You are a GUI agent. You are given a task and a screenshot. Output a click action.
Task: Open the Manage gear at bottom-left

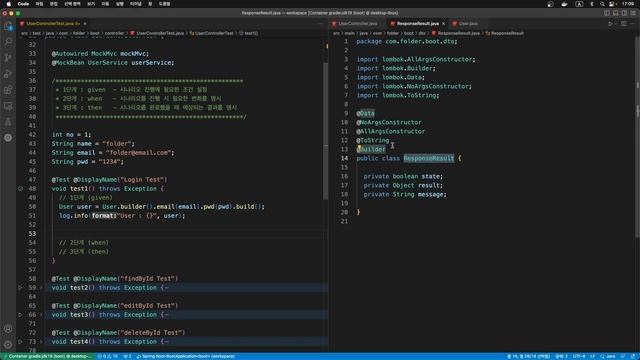[8, 345]
